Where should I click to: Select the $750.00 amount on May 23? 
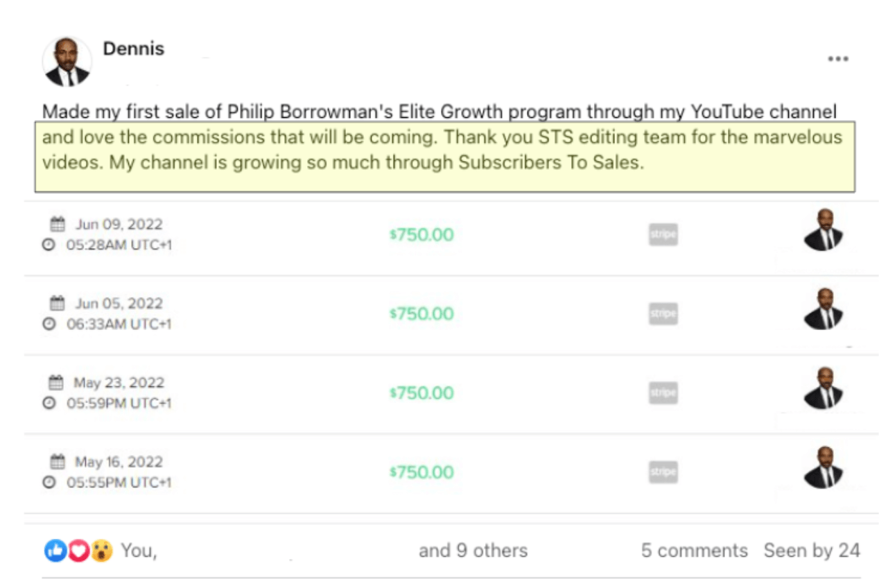click(421, 393)
